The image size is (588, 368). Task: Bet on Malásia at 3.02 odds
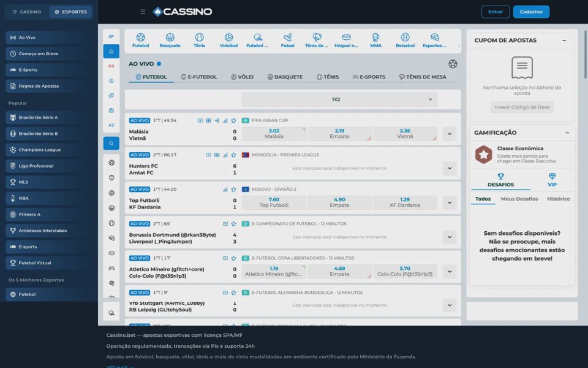[x=274, y=134]
